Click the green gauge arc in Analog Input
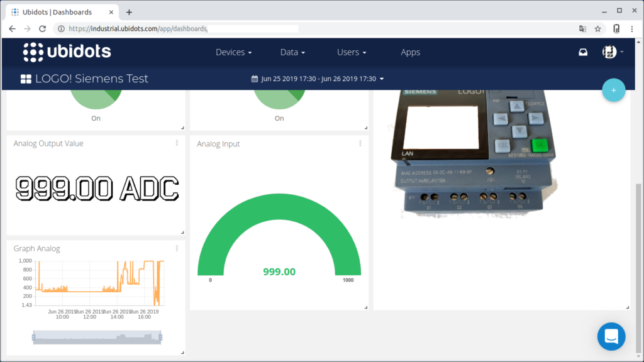Screen dimensions: 644x362 [x=279, y=206]
